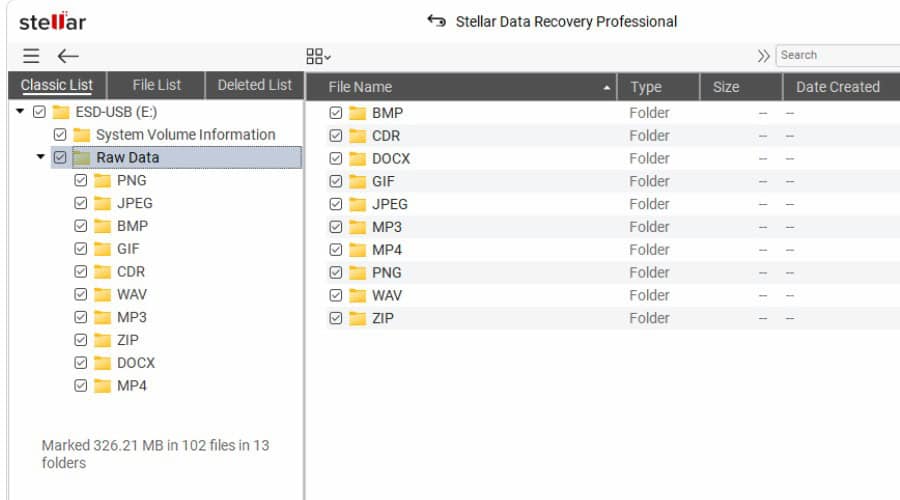Open the grid view mode dropdown
900x500 pixels.
318,56
